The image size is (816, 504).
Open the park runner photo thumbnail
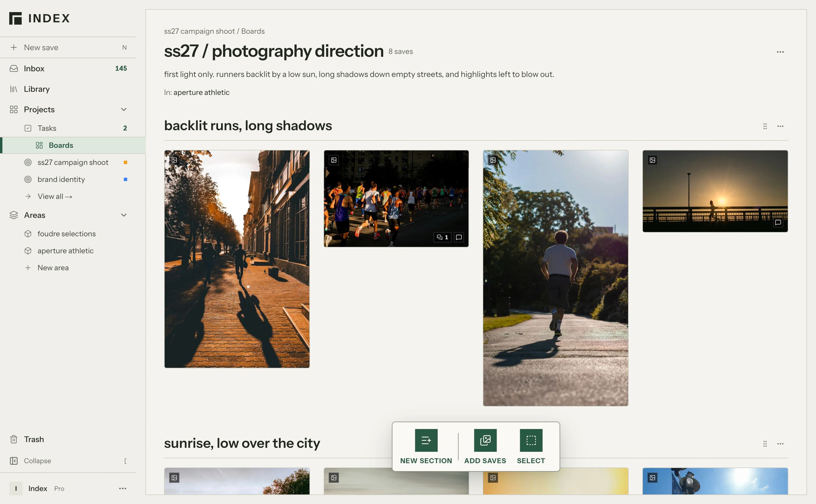[x=556, y=278]
